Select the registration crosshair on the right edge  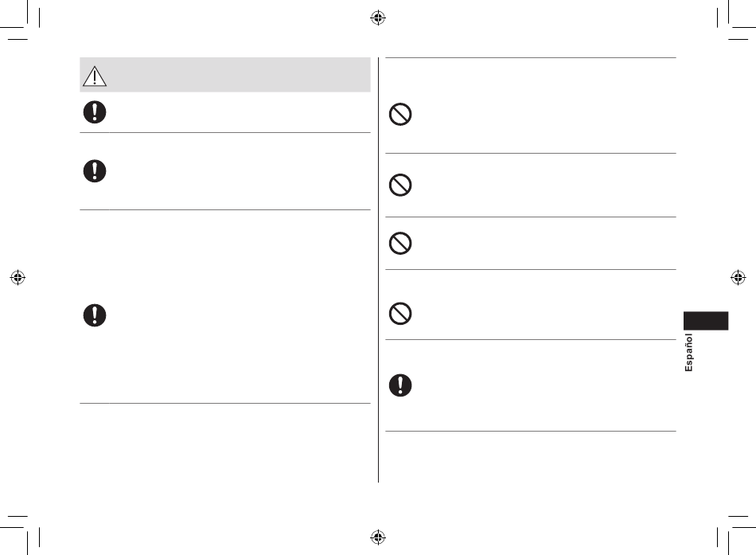[738, 277]
